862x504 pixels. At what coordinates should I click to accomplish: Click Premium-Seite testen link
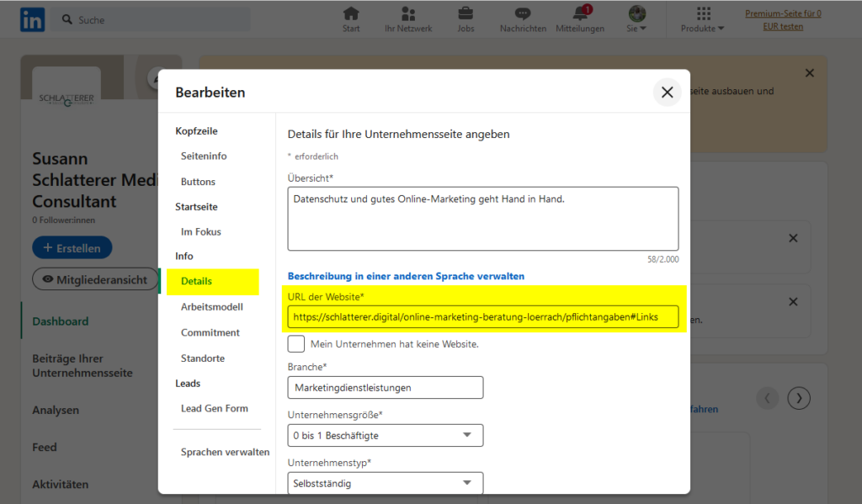(x=782, y=19)
